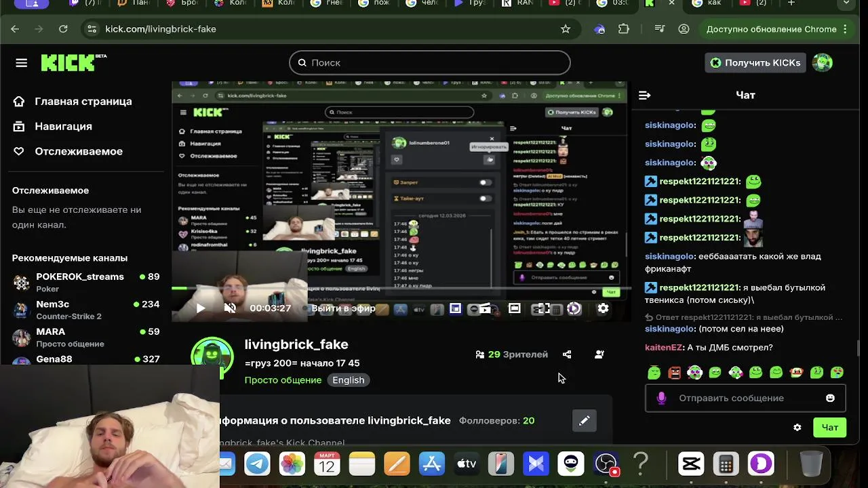Unmute the stream player volume
The width and height of the screenshot is (868, 488).
pos(230,308)
